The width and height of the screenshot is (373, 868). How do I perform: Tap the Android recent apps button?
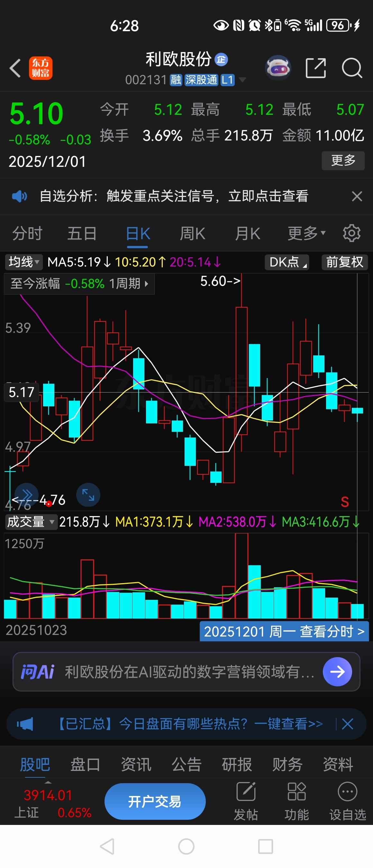click(266, 846)
